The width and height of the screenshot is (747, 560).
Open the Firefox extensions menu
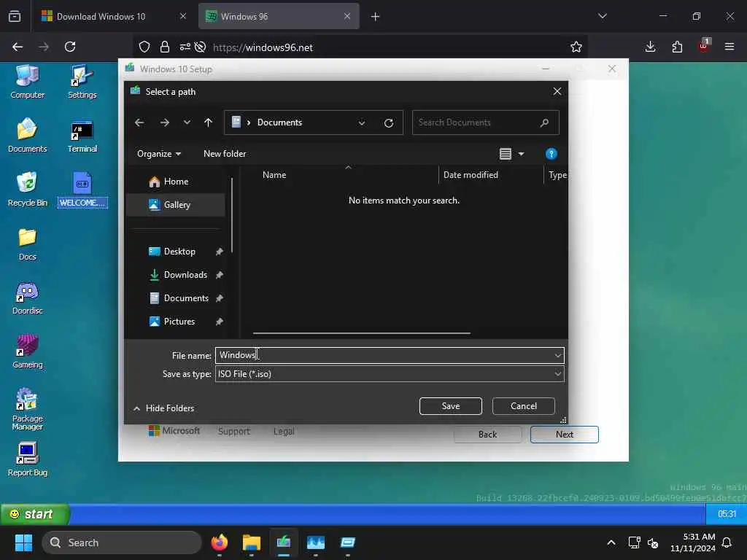pyautogui.click(x=677, y=47)
